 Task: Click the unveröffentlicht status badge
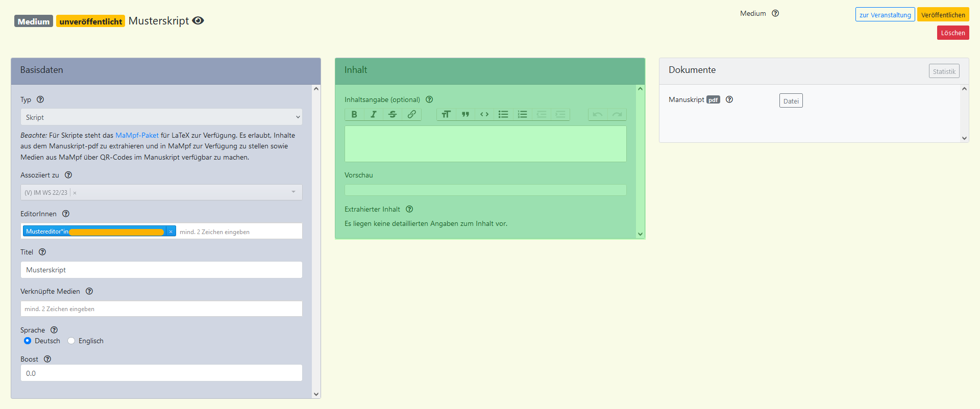(91, 21)
